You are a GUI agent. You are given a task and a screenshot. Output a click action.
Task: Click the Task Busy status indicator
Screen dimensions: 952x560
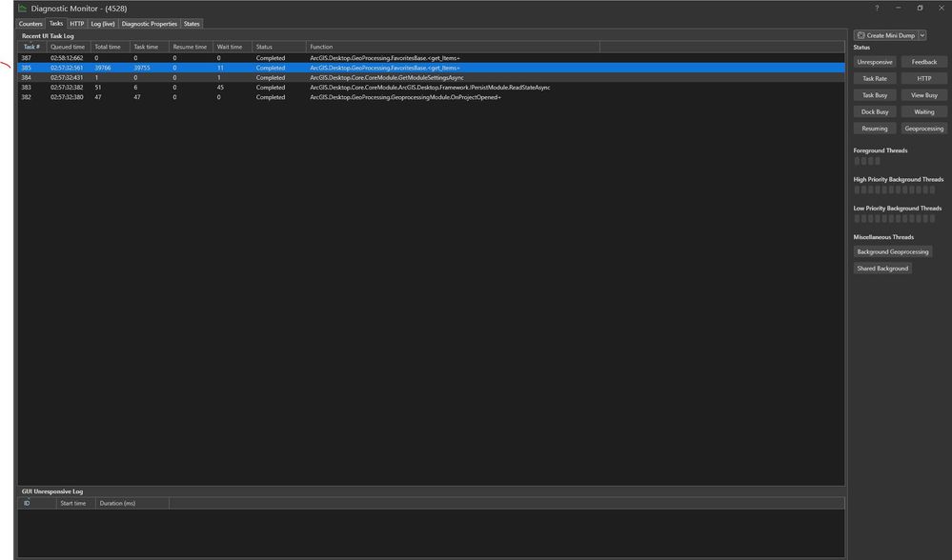click(x=874, y=95)
